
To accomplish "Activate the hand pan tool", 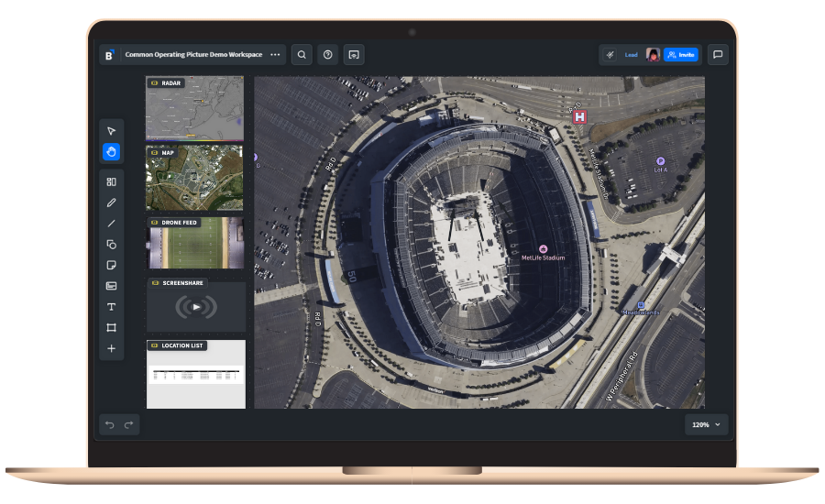I will click(x=111, y=152).
